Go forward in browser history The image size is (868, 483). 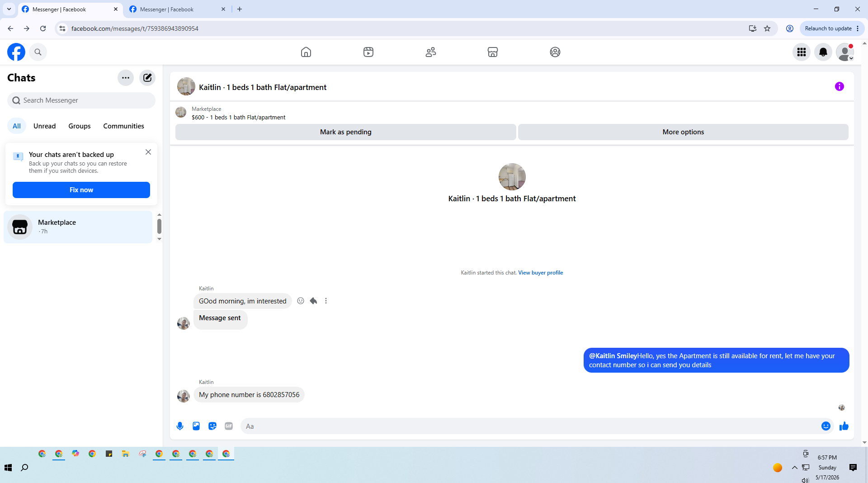(27, 28)
